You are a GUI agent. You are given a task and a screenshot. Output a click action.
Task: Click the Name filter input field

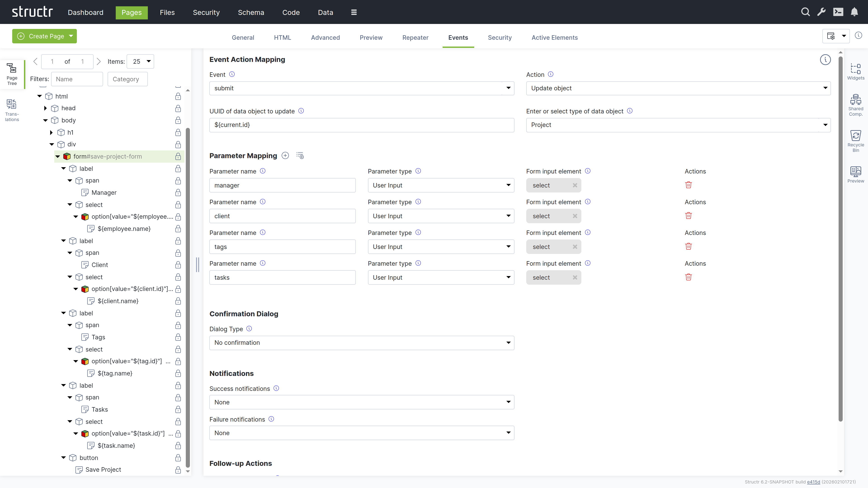(x=77, y=79)
